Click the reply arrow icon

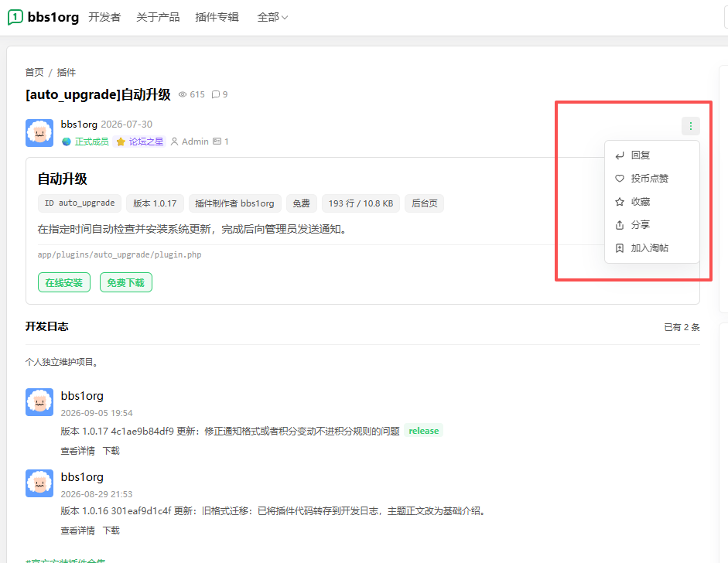[x=620, y=155]
